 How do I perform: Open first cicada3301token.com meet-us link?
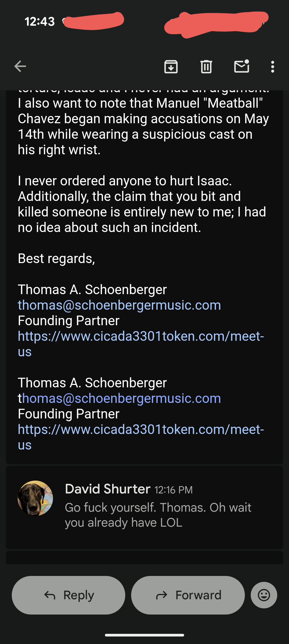click(141, 336)
